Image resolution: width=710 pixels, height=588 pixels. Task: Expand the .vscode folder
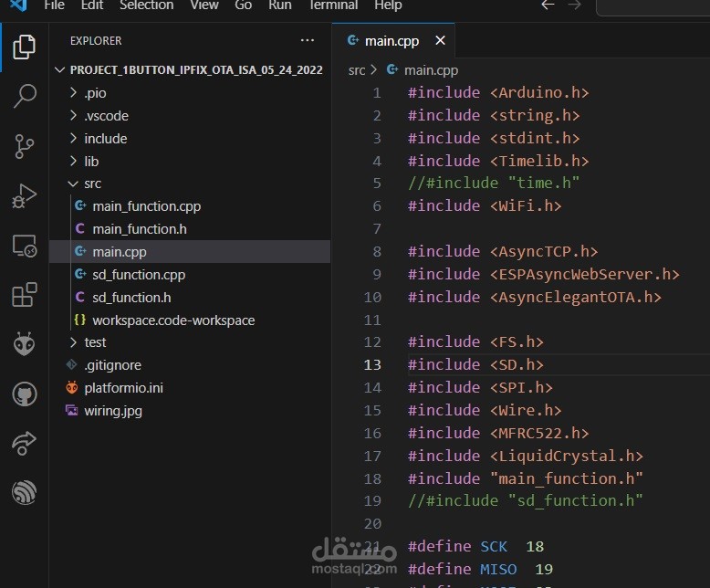pyautogui.click(x=189, y=116)
